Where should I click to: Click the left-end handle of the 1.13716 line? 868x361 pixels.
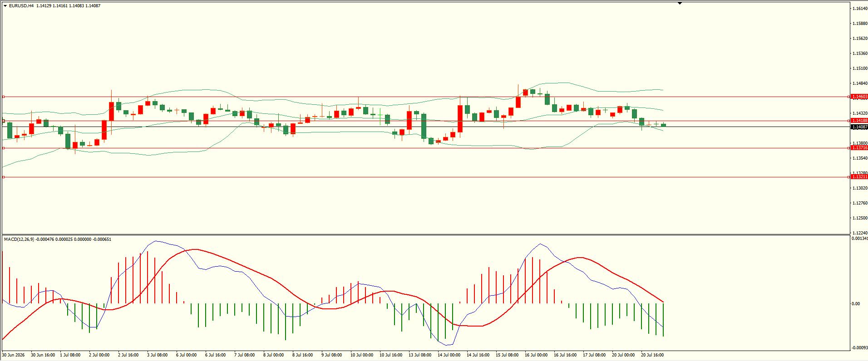pos(4,148)
